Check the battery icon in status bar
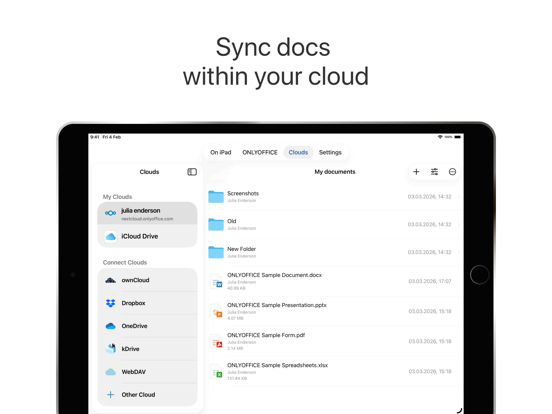Screen dimensions: 552x414 pyautogui.click(x=457, y=137)
